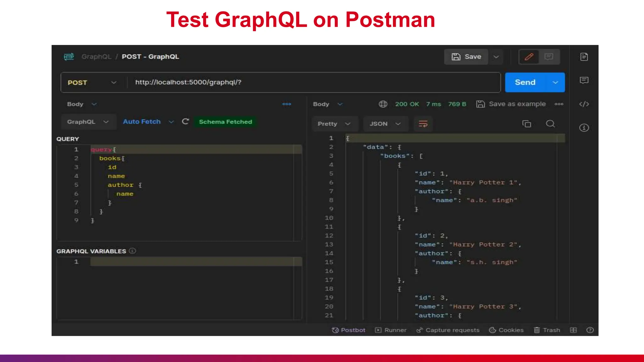Send the GraphQL request
Screen dimensions: 644x362
pos(525,82)
